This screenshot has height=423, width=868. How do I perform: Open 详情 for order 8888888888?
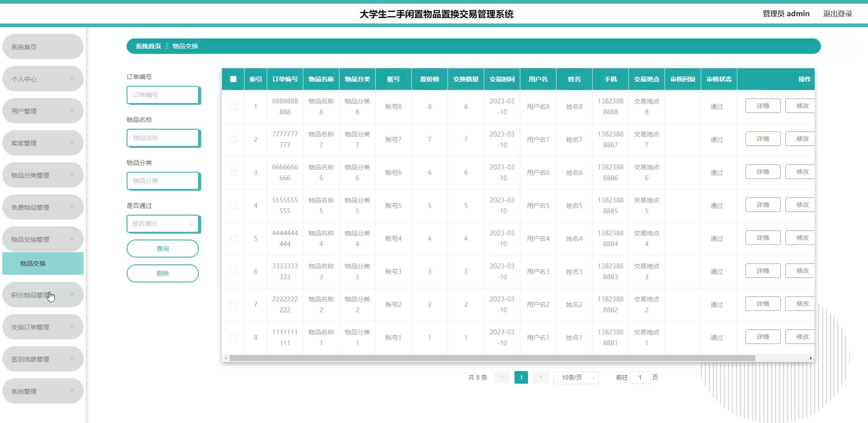763,106
